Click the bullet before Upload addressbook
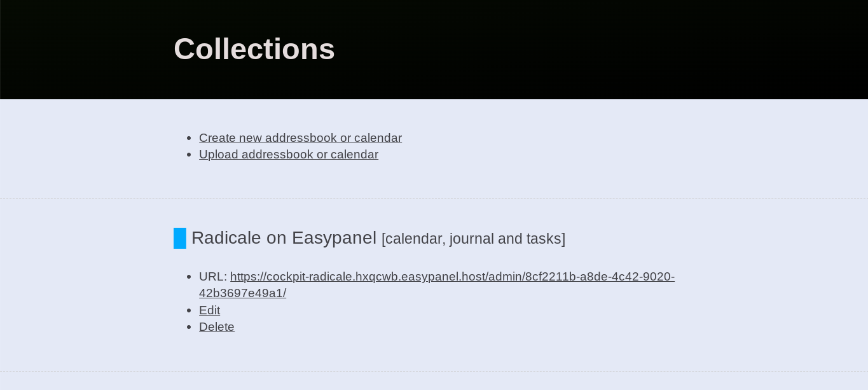This screenshot has width=868, height=390. click(x=189, y=155)
